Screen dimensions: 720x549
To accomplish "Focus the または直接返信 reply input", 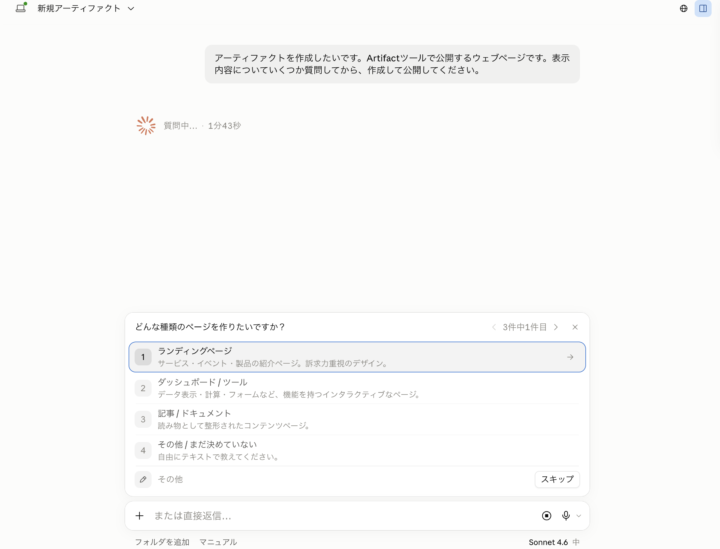I will (343, 515).
